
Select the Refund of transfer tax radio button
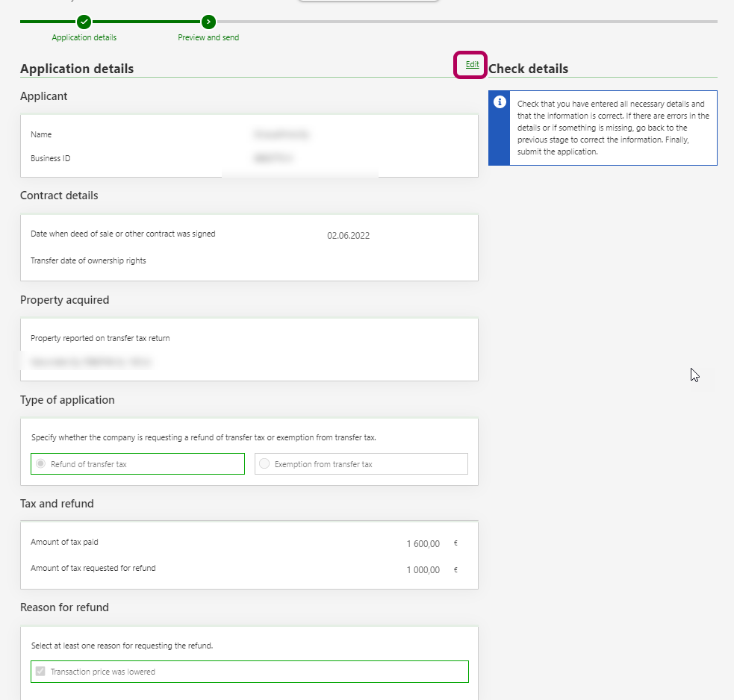[x=40, y=464]
